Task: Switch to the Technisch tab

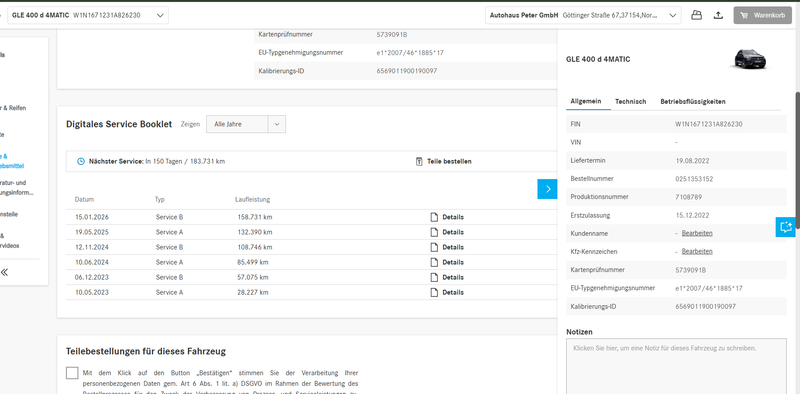Action: coord(631,102)
